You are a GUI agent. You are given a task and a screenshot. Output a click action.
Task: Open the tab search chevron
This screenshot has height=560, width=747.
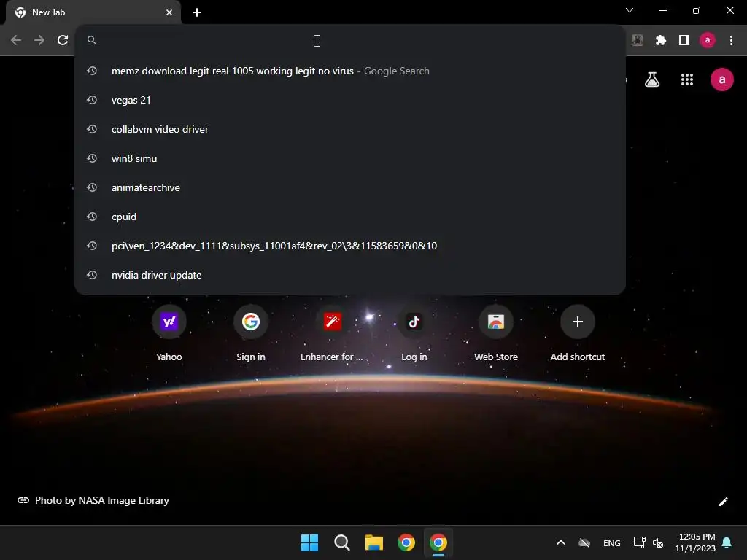[x=630, y=10]
